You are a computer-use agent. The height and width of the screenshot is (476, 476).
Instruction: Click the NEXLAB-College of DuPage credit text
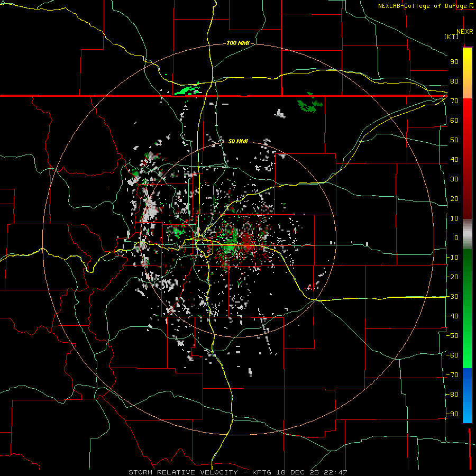pyautogui.click(x=423, y=6)
